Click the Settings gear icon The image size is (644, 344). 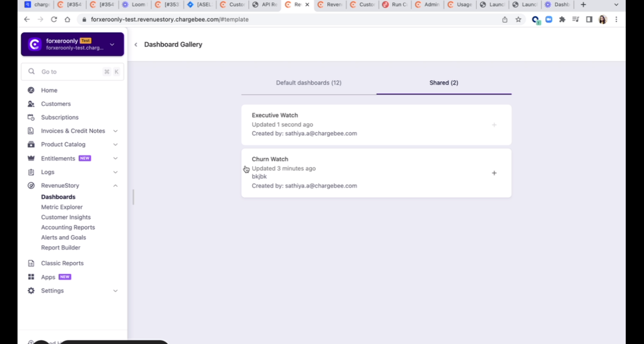[31, 290]
